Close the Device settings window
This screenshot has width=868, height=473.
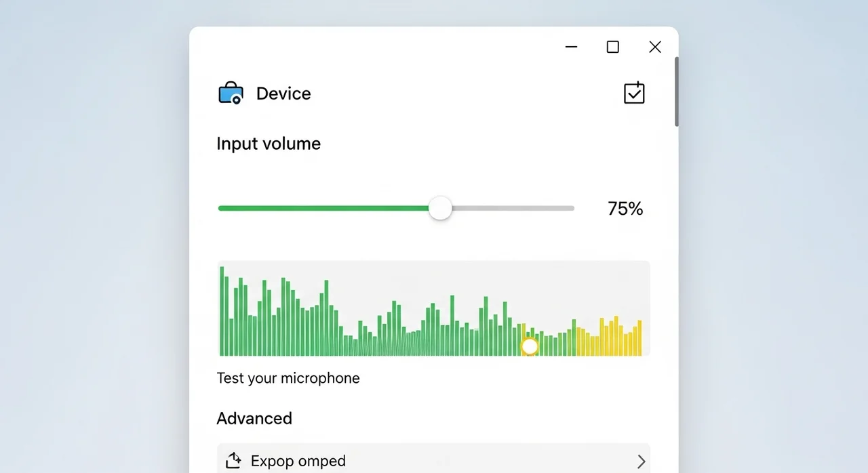click(655, 47)
